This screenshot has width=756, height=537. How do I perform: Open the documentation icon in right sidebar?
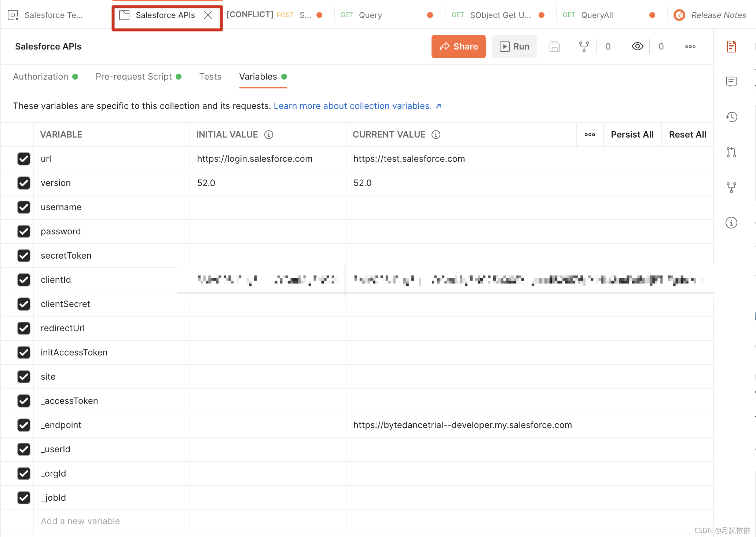[731, 47]
